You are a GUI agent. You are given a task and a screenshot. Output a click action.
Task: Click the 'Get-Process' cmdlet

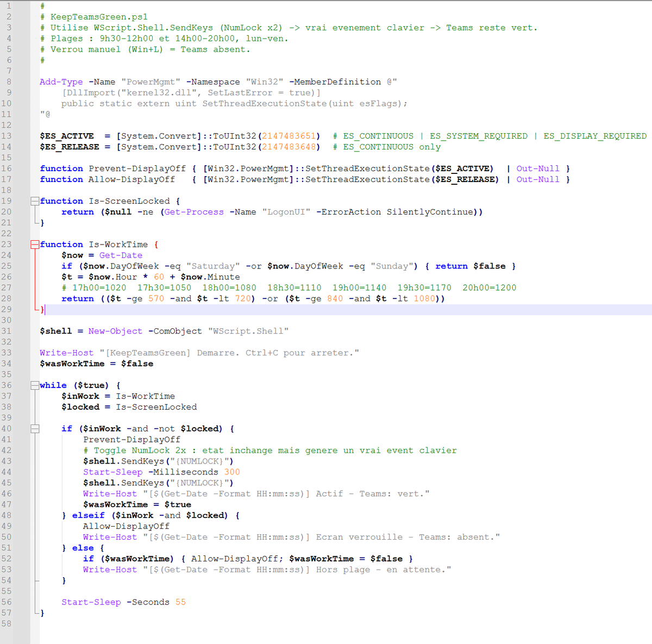pos(194,212)
